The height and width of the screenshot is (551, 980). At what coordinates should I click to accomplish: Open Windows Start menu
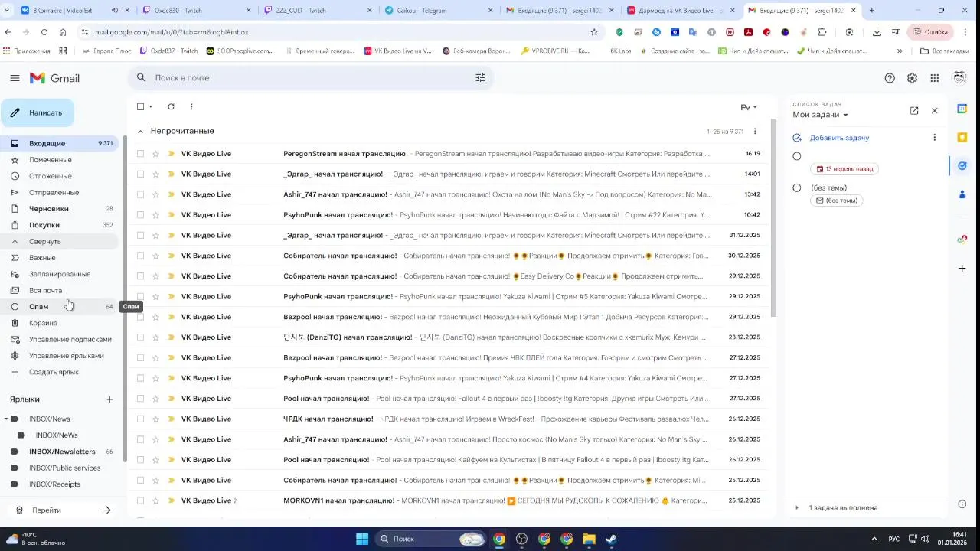[362, 539]
